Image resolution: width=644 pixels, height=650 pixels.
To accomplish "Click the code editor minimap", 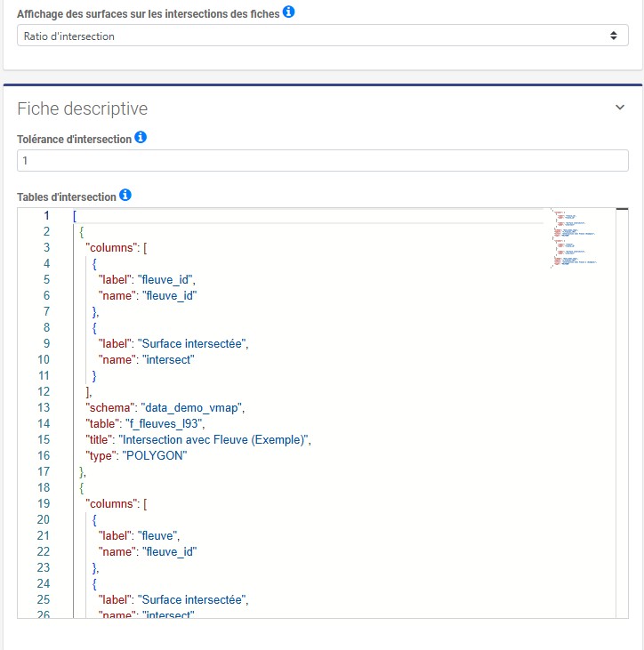I will (575, 238).
